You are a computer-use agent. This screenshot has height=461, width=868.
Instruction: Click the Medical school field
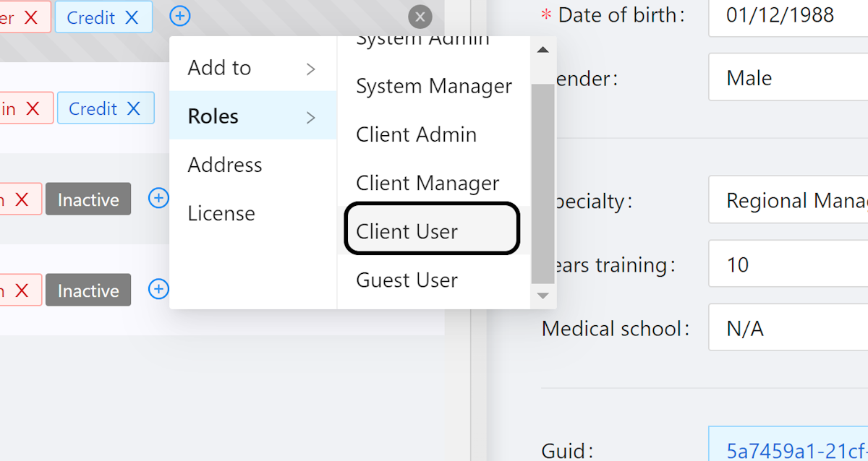click(788, 328)
